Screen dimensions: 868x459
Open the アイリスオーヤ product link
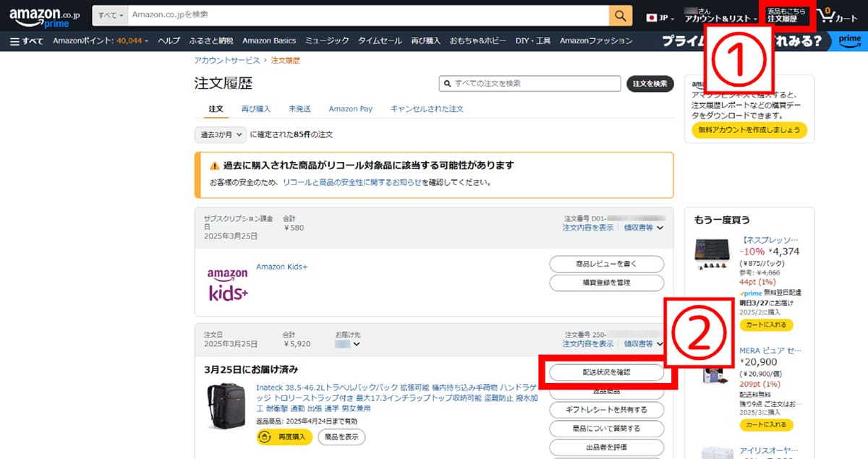coord(769,451)
